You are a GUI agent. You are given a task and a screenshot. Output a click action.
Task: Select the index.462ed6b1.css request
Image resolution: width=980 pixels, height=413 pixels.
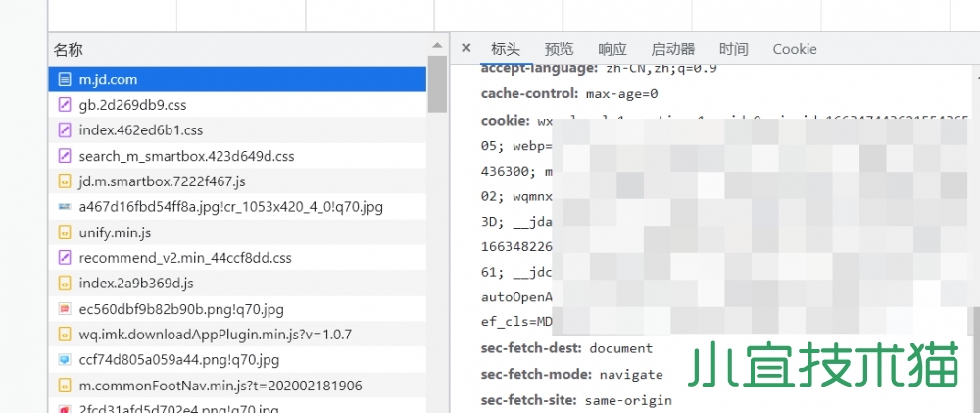[x=237, y=130]
